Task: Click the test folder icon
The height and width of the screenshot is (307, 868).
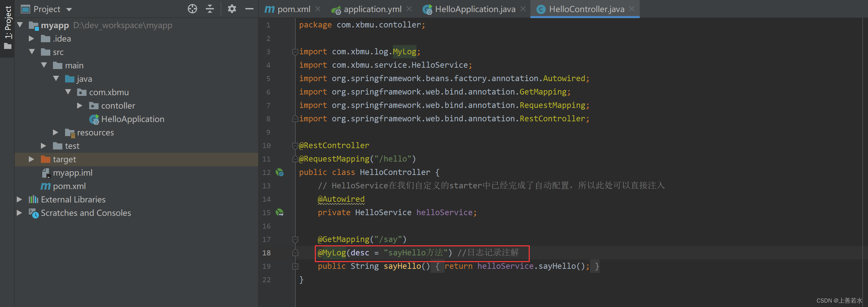Action: [58, 145]
